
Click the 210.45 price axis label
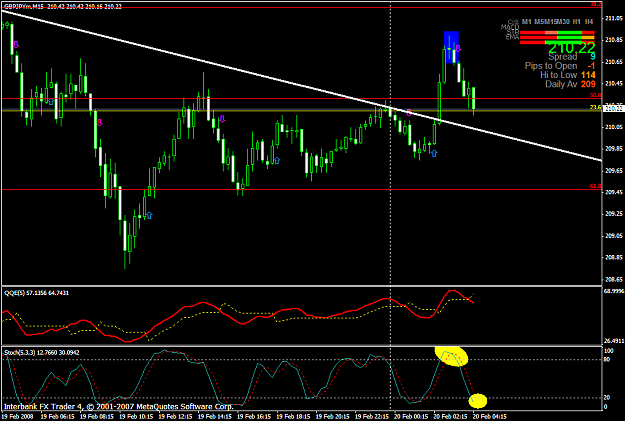click(x=614, y=84)
